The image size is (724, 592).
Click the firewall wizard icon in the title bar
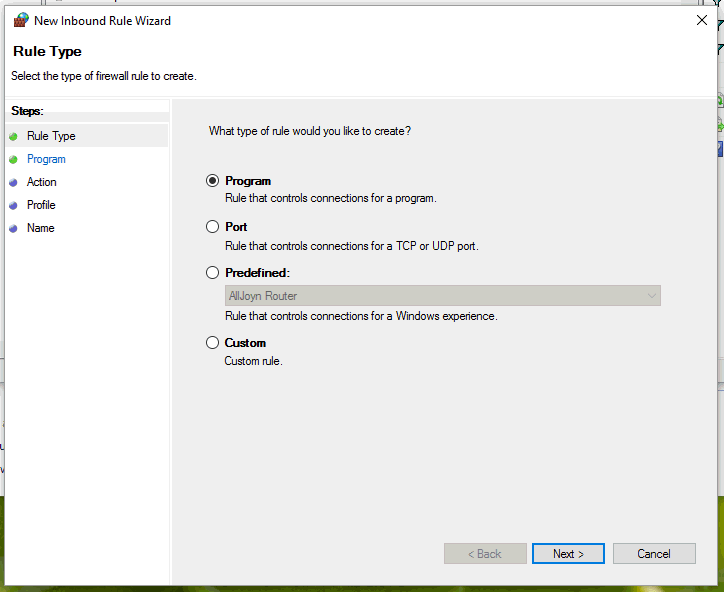[21, 20]
